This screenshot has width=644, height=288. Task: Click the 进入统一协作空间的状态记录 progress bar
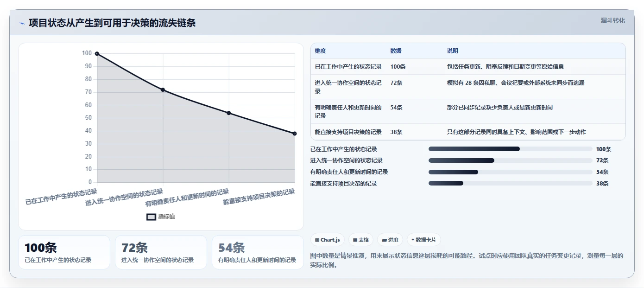coord(510,160)
